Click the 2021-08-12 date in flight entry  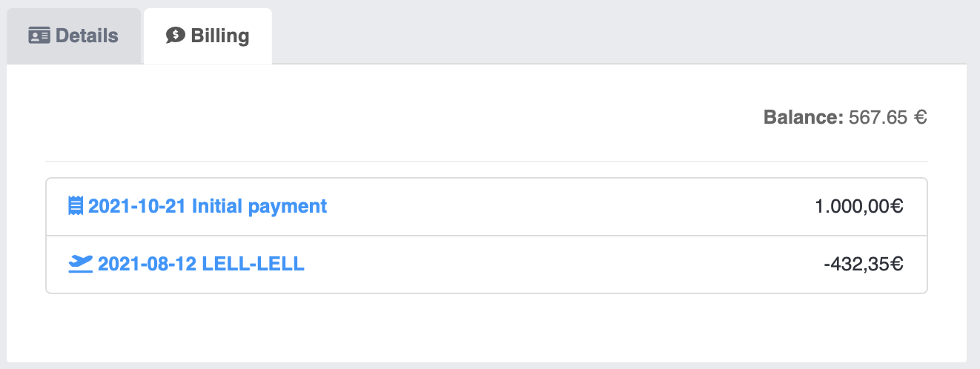(x=147, y=264)
